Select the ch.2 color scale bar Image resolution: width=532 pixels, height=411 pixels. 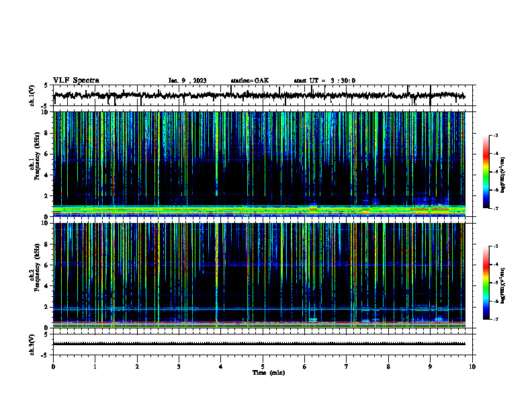[486, 283]
